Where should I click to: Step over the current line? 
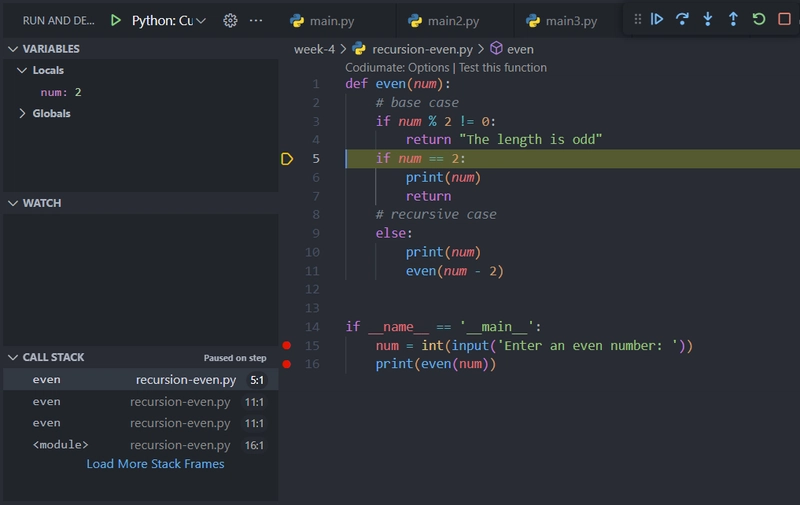(x=682, y=19)
